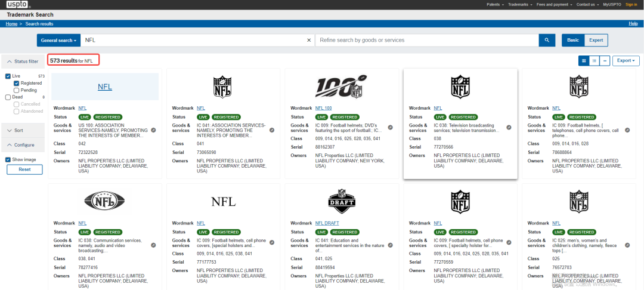Check the Abandoned status checkbox

pos(17,111)
